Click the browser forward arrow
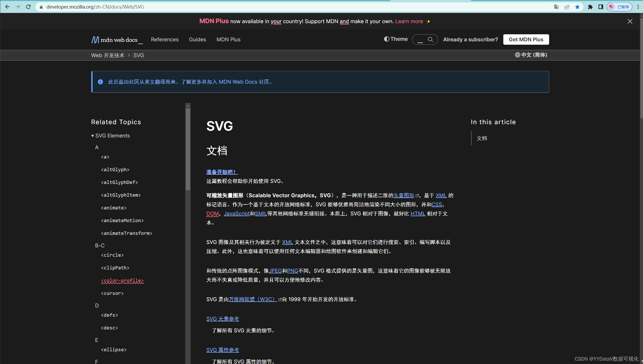Screen dimensions: 643x364 coord(18,7)
